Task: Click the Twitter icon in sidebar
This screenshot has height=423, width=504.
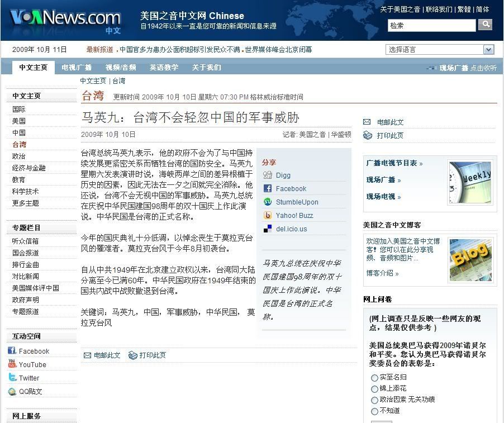Action: [12, 378]
